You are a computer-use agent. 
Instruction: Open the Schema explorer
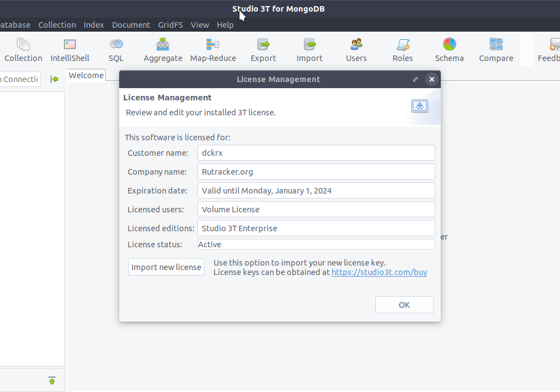pyautogui.click(x=449, y=50)
